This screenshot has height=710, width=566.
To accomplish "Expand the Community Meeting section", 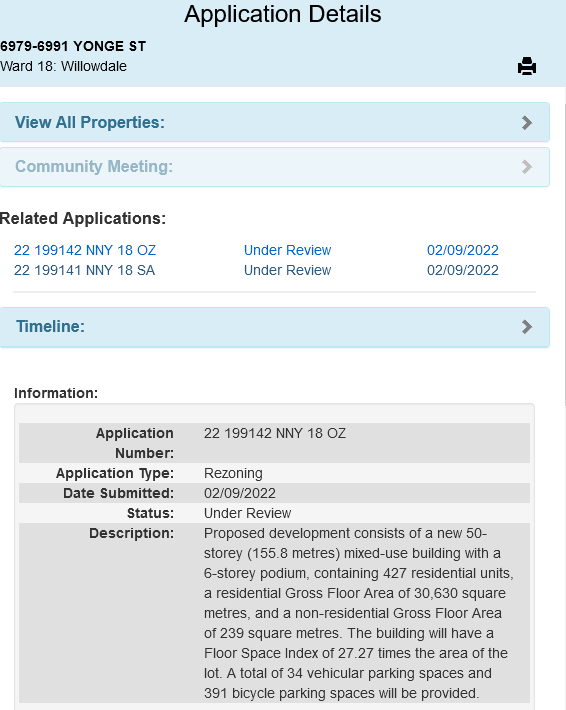I will [275, 167].
